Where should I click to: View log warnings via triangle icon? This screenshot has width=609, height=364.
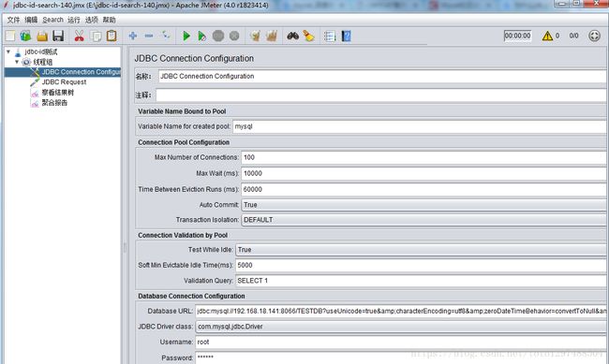pyautogui.click(x=547, y=36)
